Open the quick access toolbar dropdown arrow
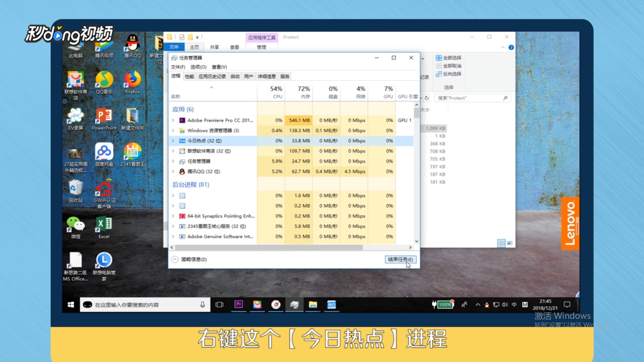644x362 pixels. tap(198, 37)
